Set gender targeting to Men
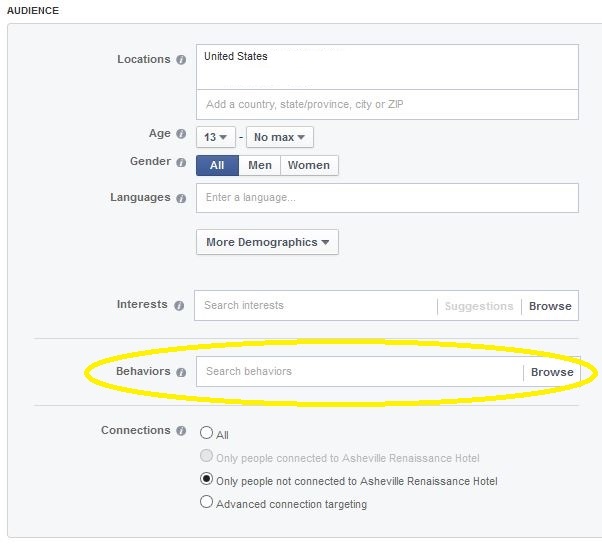 coord(260,165)
